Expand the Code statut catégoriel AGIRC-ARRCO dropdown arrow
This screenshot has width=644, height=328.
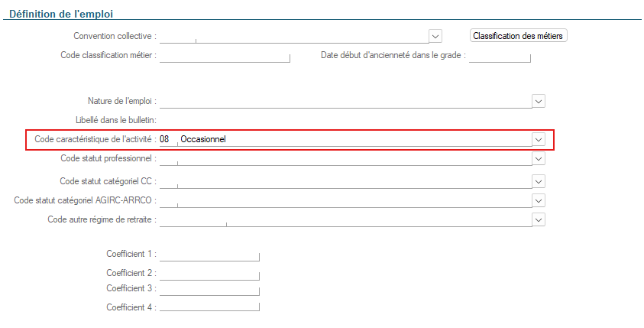pos(538,200)
